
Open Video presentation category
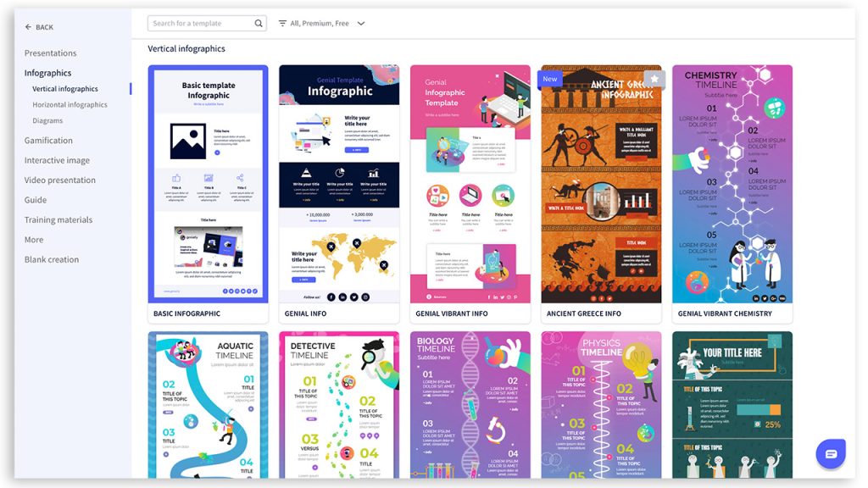click(60, 180)
